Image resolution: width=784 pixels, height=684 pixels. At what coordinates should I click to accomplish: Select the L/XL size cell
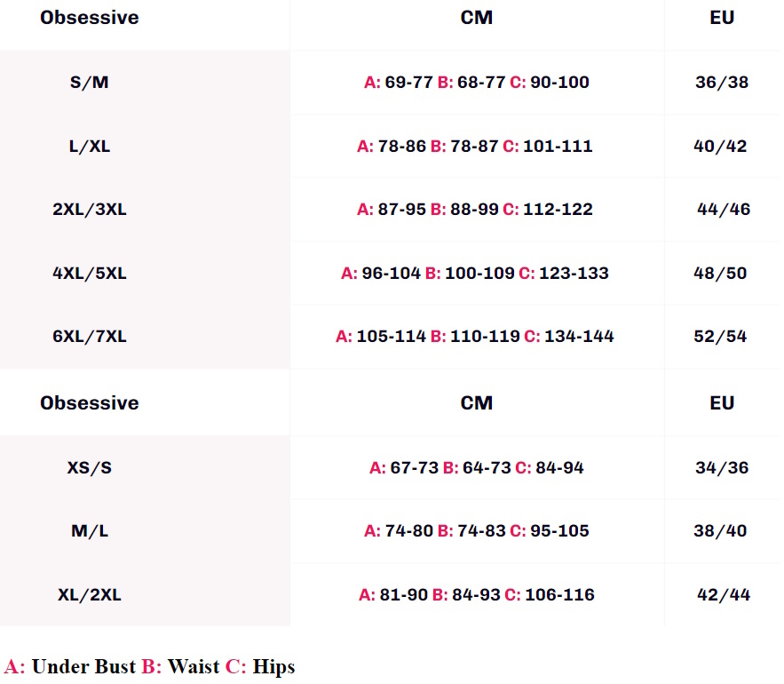click(x=89, y=147)
